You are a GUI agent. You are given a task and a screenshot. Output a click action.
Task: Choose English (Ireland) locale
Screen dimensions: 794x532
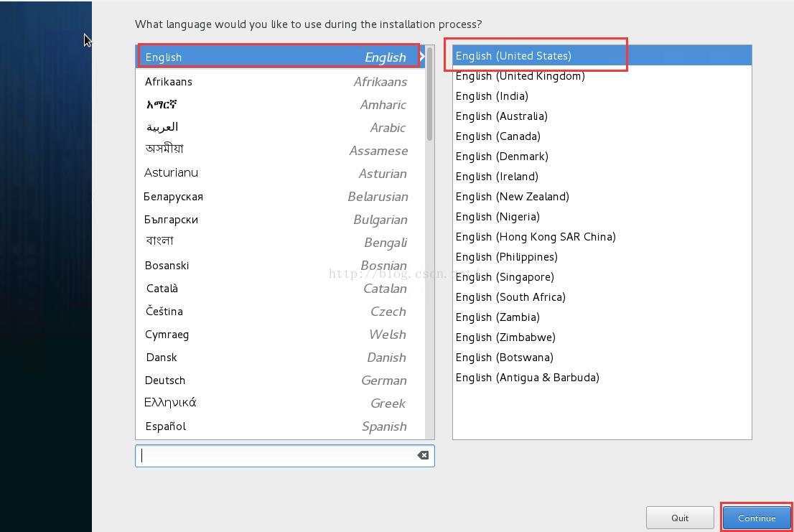602,176
